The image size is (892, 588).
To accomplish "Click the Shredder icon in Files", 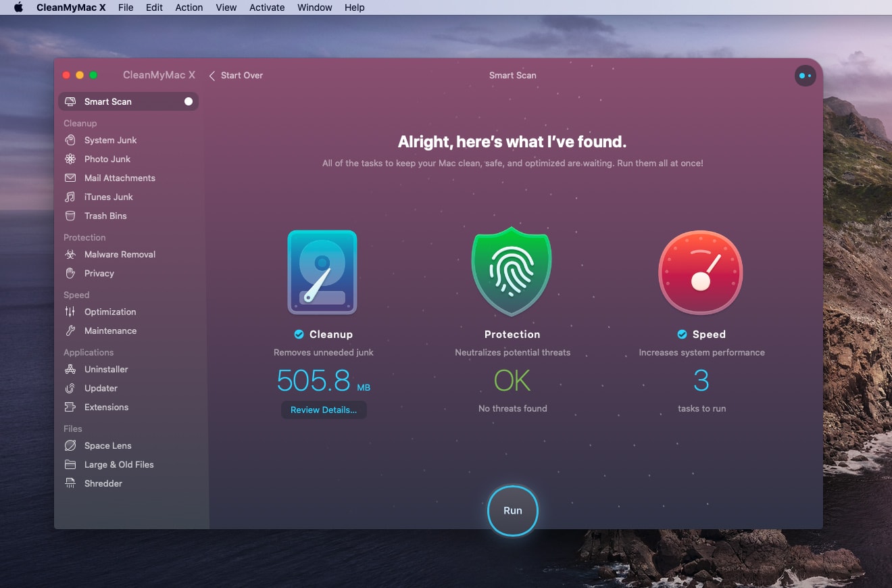I will click(70, 483).
